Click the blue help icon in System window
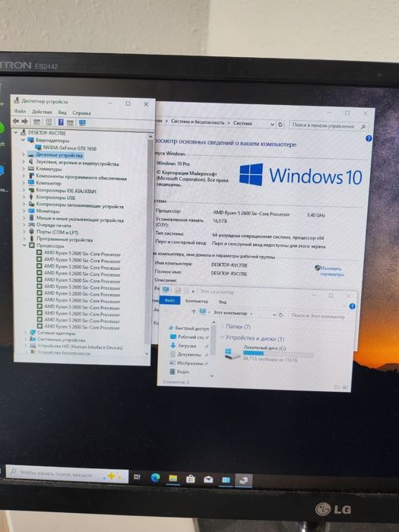Viewport: 399px width, 532px height. pos(369,138)
